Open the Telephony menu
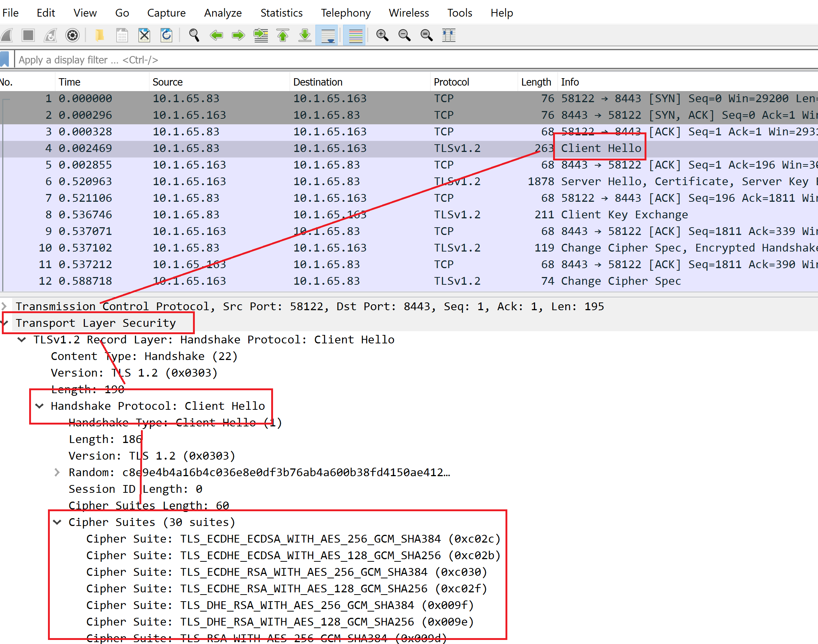This screenshot has height=644, width=818. pos(345,13)
